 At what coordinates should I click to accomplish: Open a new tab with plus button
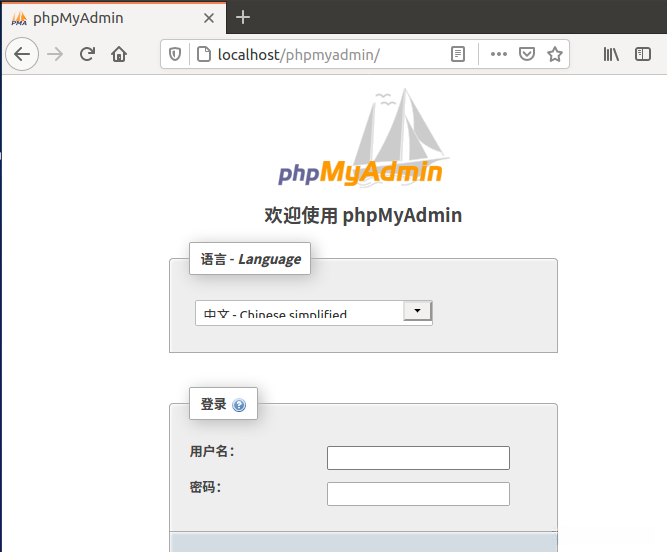coord(243,17)
